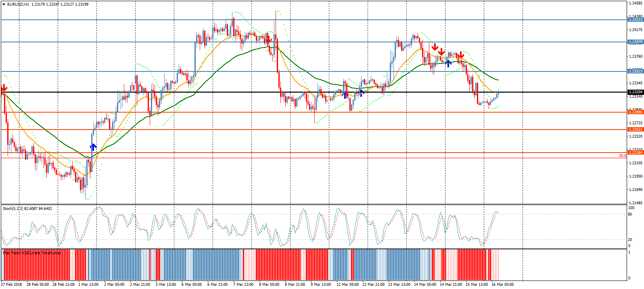Select the 8 Mar 05:00 time label
This screenshot has height=289, width=644.
[269, 285]
